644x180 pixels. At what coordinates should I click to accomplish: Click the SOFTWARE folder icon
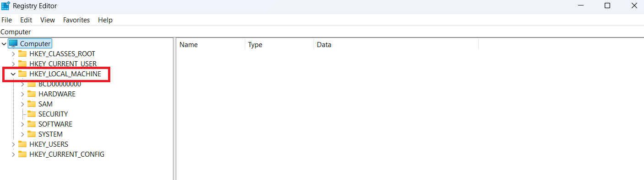32,124
